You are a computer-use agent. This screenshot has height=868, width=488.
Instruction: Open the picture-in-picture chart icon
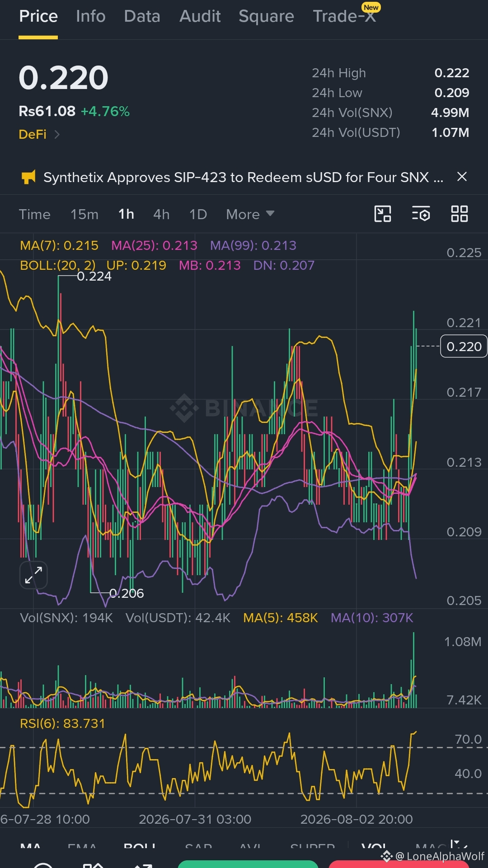[x=383, y=214]
